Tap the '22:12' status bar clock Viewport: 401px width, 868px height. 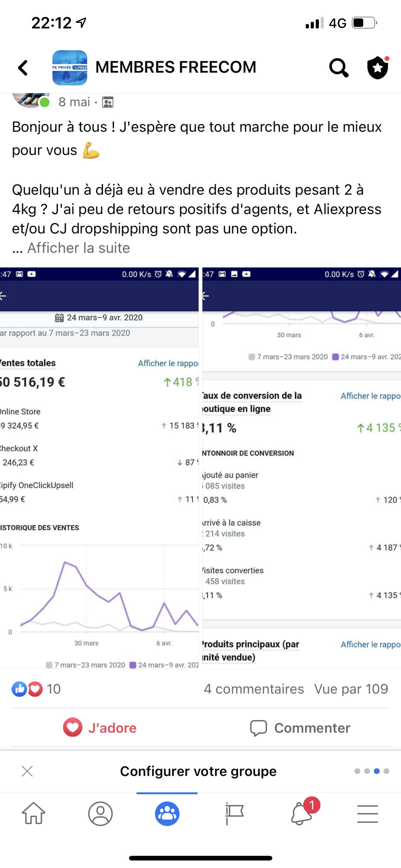click(52, 23)
